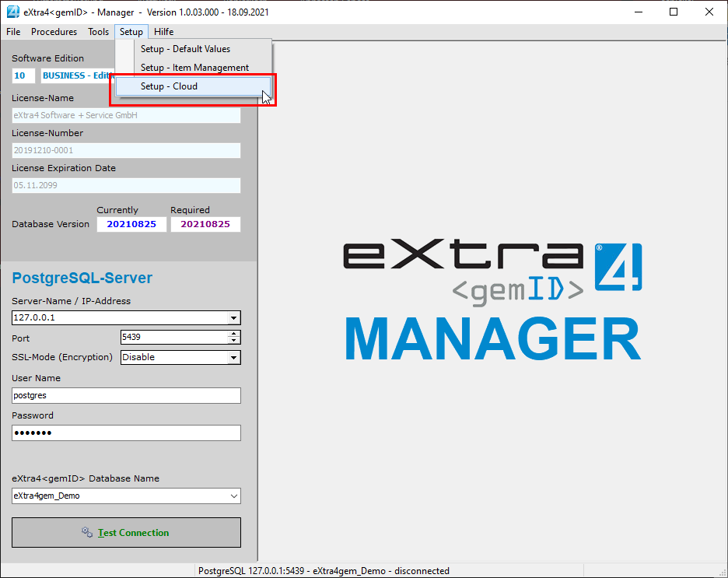The height and width of the screenshot is (578, 728).
Task: Click the eXtra4 application icon in the title bar
Action: [x=12, y=11]
